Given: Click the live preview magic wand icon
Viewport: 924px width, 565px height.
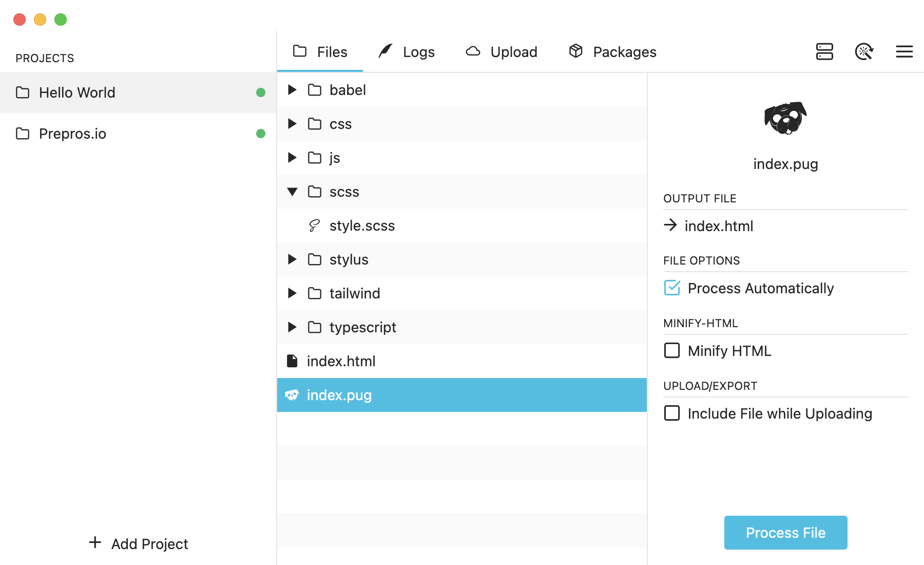Looking at the screenshot, I should 864,51.
